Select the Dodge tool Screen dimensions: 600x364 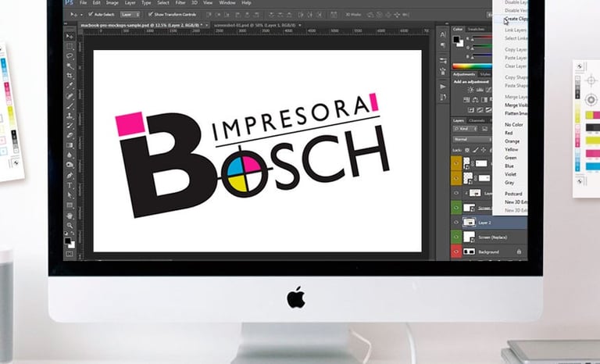point(70,165)
